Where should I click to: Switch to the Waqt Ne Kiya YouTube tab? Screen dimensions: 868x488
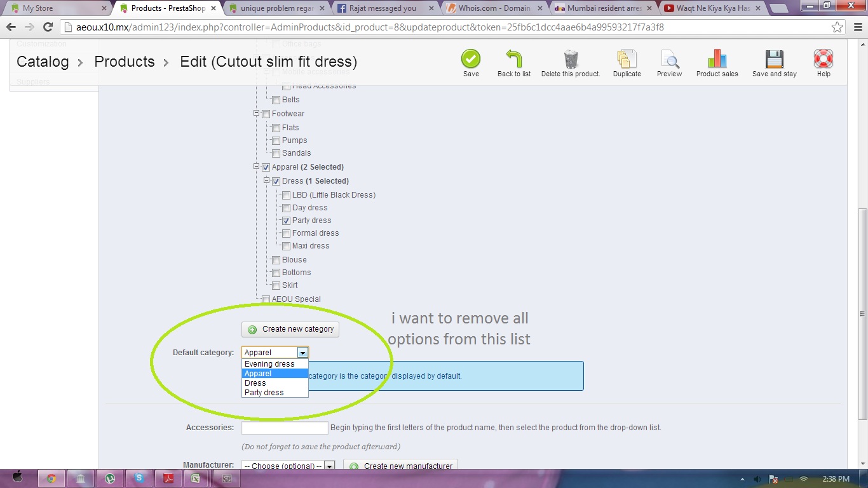tap(714, 8)
